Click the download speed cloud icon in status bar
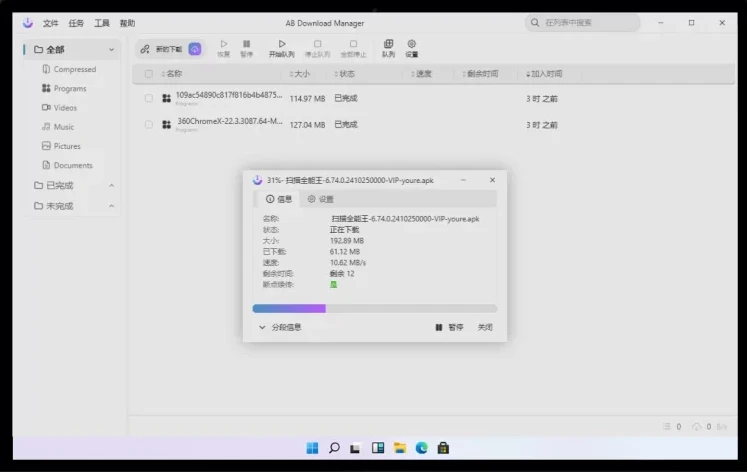747x472 pixels. click(697, 426)
